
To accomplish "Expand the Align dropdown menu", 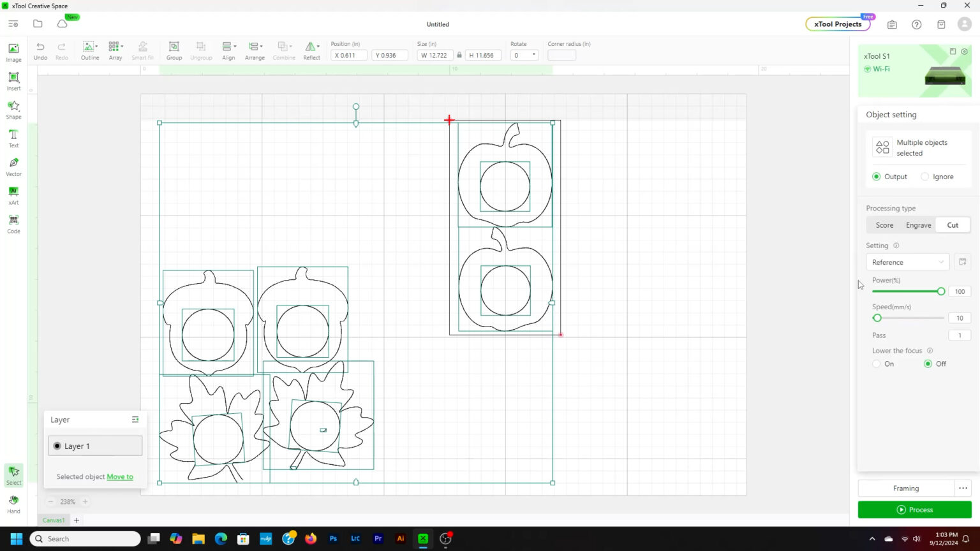I will click(228, 50).
